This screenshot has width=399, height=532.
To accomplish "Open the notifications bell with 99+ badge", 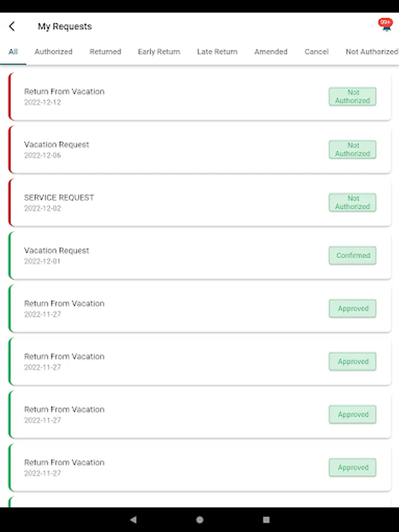I will tap(386, 25).
